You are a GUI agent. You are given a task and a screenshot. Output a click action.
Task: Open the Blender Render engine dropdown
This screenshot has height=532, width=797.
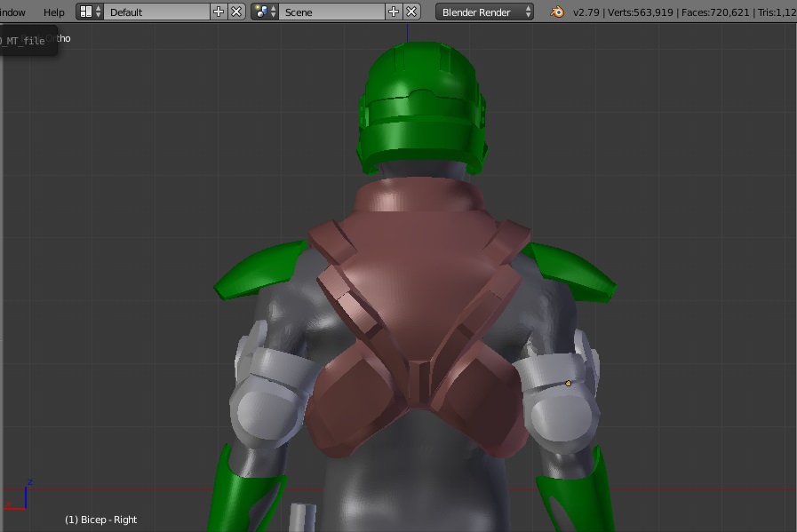click(485, 12)
